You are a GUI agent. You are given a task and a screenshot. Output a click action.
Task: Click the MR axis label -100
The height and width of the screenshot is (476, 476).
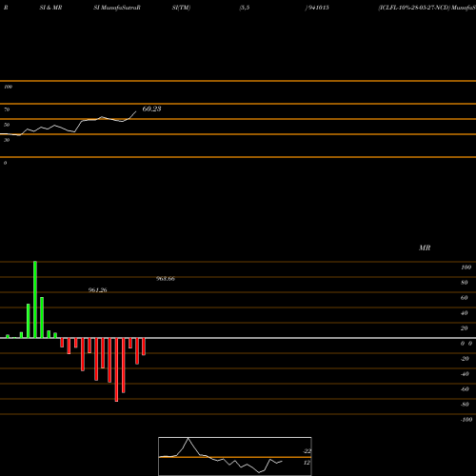[x=466, y=420]
